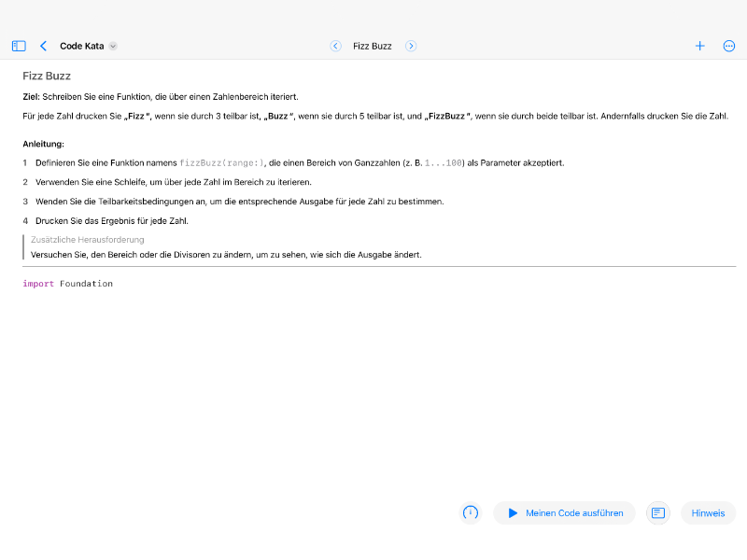
Task: Tap the add (+) icon in the toolbar
Action: (x=699, y=45)
